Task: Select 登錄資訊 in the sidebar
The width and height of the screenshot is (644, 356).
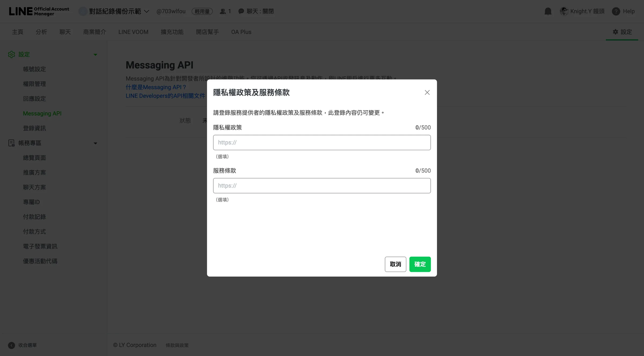Action: [34, 128]
